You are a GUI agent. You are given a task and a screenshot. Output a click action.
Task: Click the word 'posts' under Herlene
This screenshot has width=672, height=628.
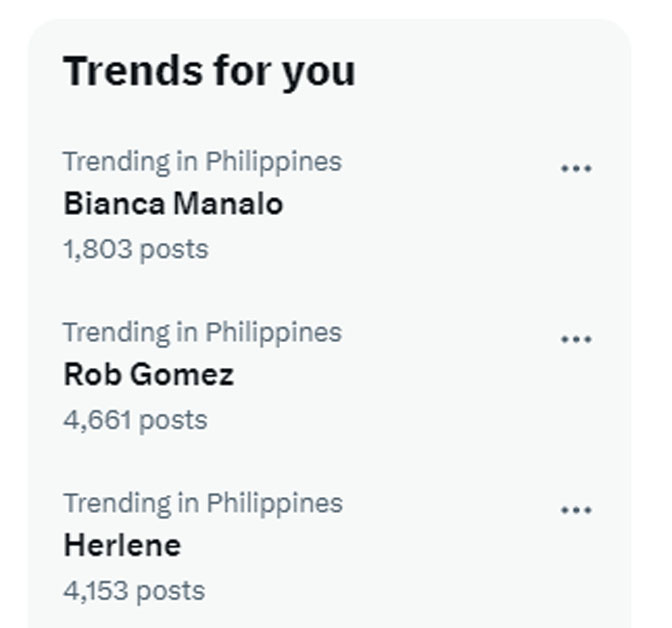tap(170, 590)
